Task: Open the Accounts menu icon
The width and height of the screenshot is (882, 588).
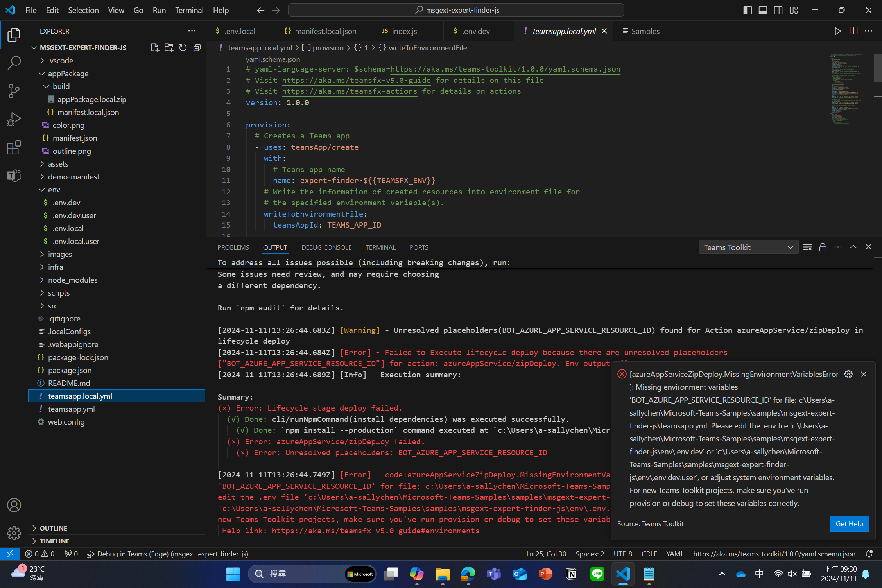Action: tap(14, 505)
